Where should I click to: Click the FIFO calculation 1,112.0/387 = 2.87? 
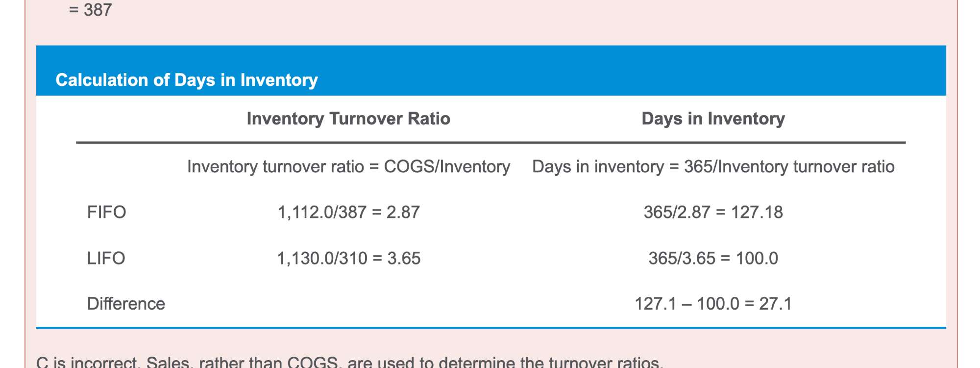[x=348, y=212]
